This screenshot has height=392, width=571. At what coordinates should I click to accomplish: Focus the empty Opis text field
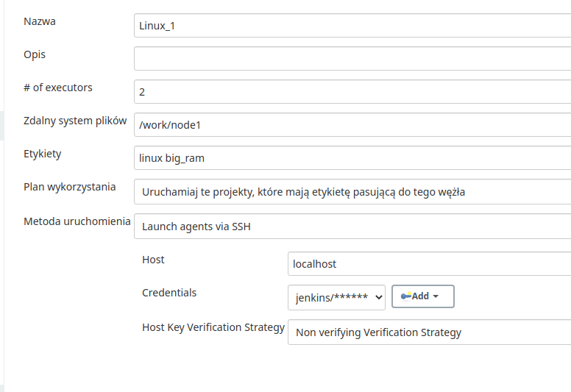coord(352,58)
